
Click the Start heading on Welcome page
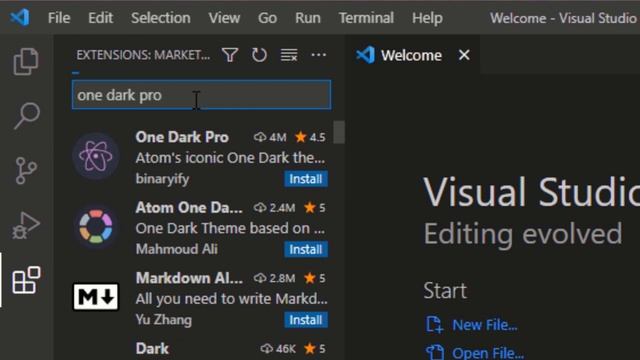[445, 291]
